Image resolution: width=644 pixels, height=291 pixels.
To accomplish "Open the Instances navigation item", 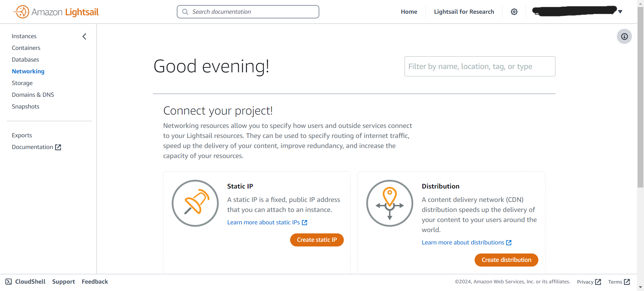I will tap(24, 36).
